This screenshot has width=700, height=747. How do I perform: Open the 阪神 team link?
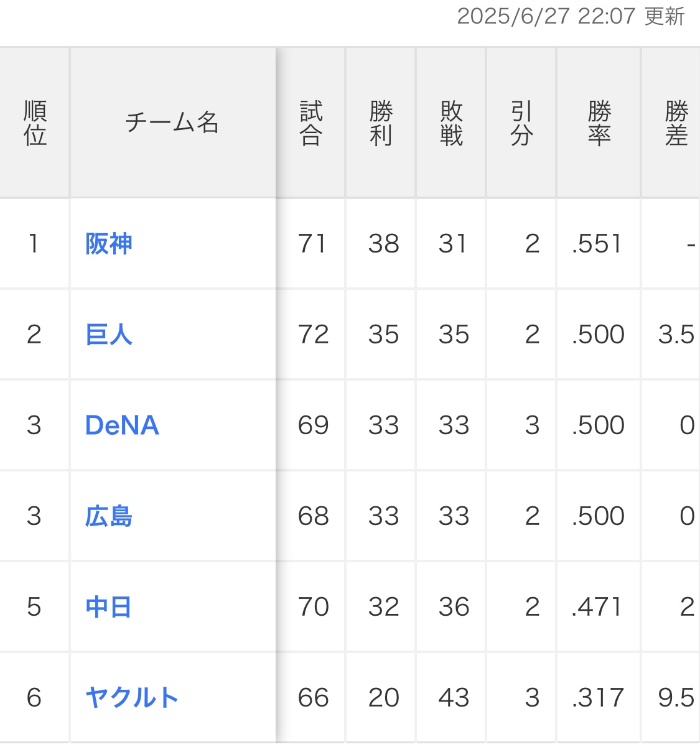point(109,244)
